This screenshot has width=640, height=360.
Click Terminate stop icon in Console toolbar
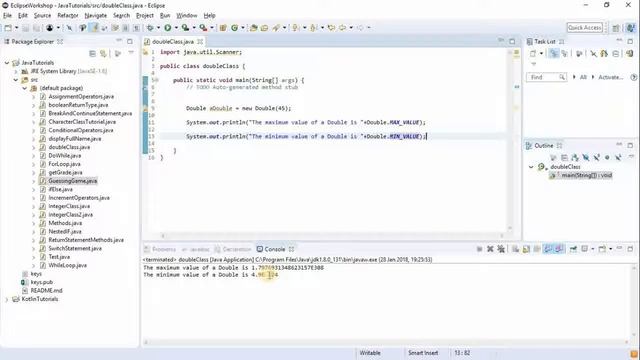point(479,249)
